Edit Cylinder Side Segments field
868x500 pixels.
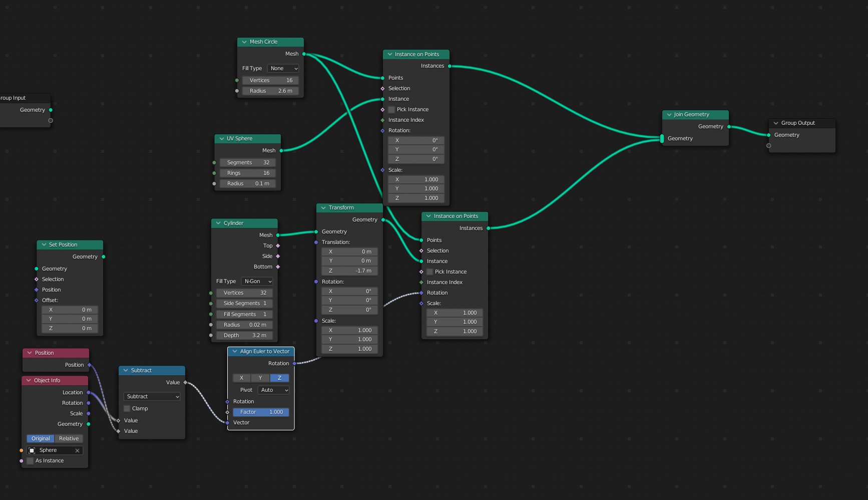[245, 304]
